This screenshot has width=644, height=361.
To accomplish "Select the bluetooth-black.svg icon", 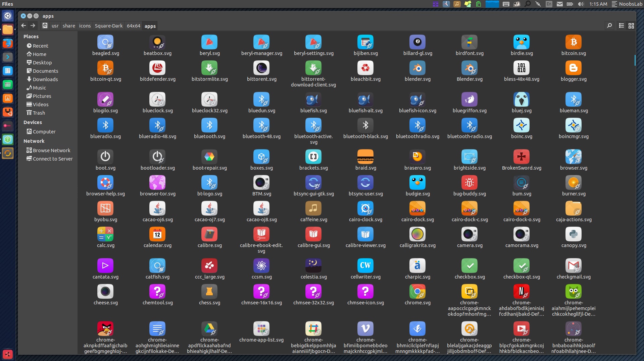I will (x=365, y=125).
